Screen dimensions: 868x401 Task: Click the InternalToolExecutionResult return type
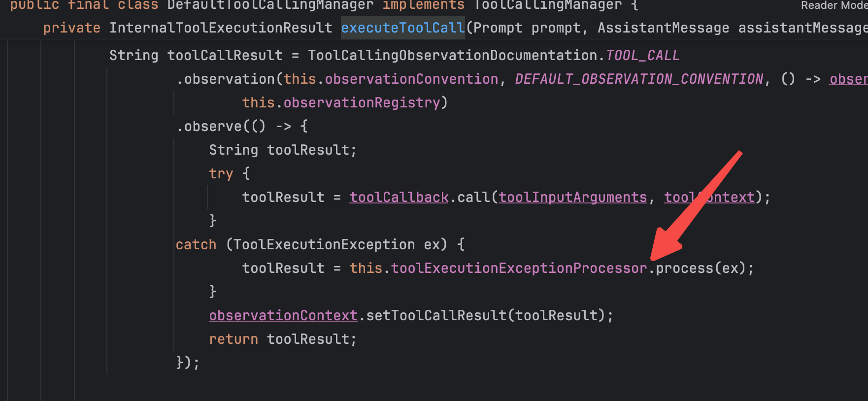pos(221,28)
